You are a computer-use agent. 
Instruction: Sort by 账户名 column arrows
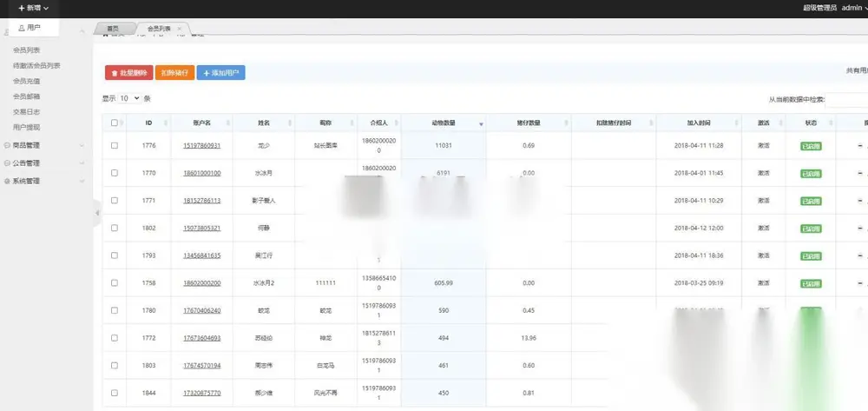tap(228, 123)
